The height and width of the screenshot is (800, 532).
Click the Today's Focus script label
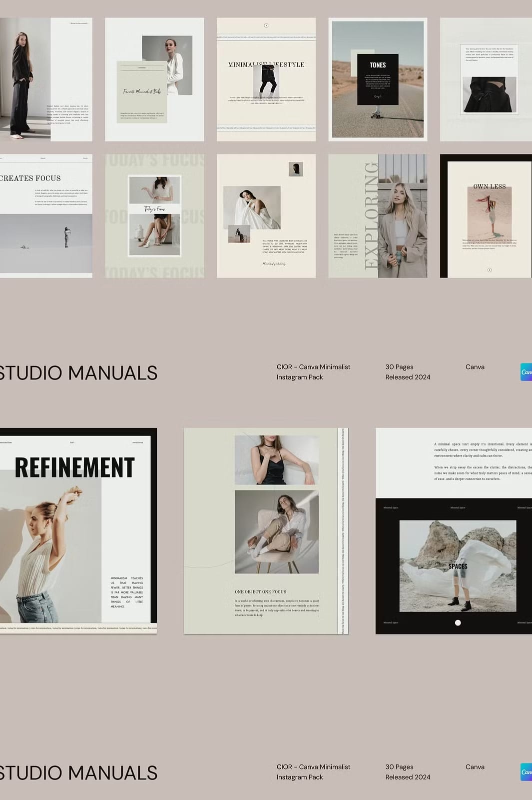(154, 209)
